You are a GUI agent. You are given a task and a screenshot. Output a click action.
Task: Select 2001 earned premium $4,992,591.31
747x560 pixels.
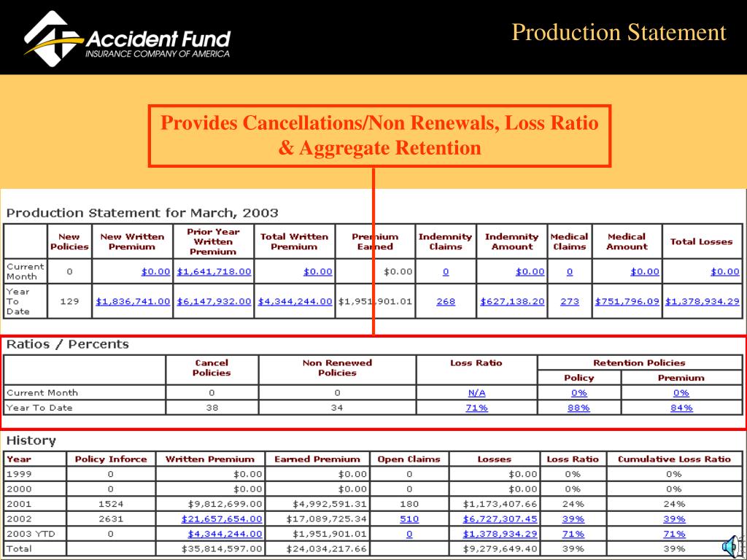[x=330, y=504]
